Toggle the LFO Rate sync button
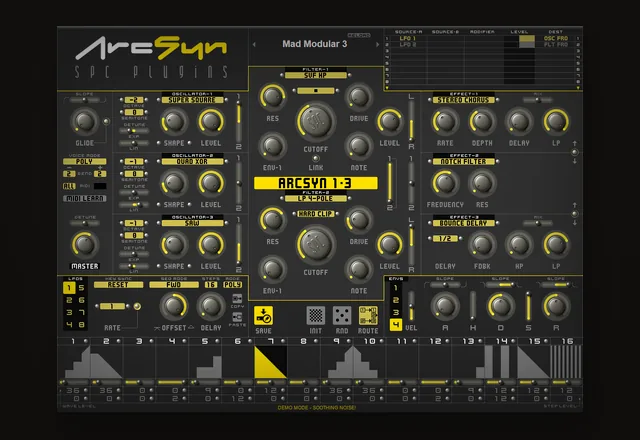 coord(137,306)
